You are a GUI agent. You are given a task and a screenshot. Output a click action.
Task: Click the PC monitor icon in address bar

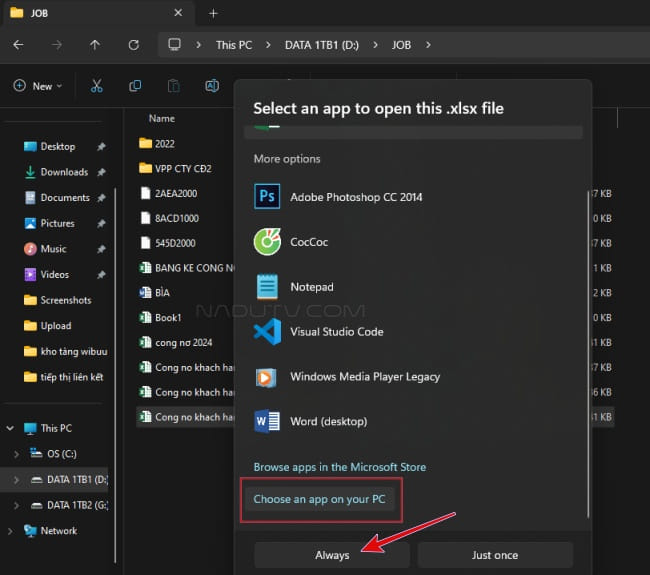pyautogui.click(x=174, y=44)
